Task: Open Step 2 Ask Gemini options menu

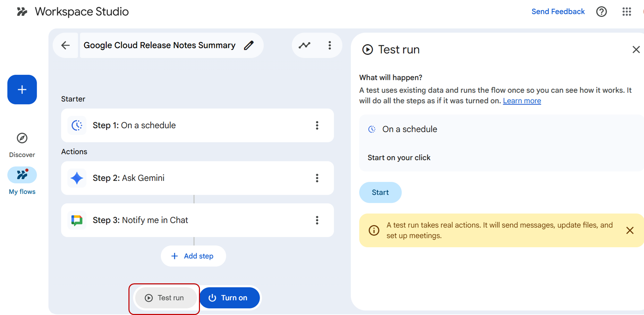Action: click(317, 178)
